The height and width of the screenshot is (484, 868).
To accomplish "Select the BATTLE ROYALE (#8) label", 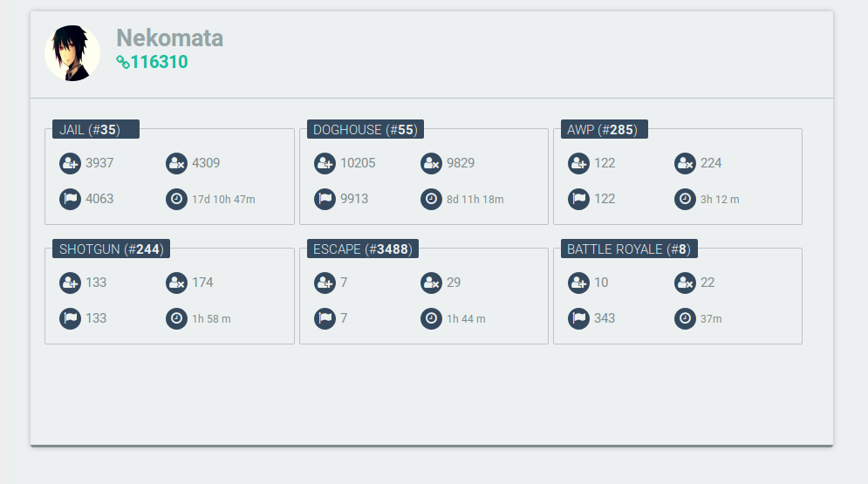I will (629, 249).
